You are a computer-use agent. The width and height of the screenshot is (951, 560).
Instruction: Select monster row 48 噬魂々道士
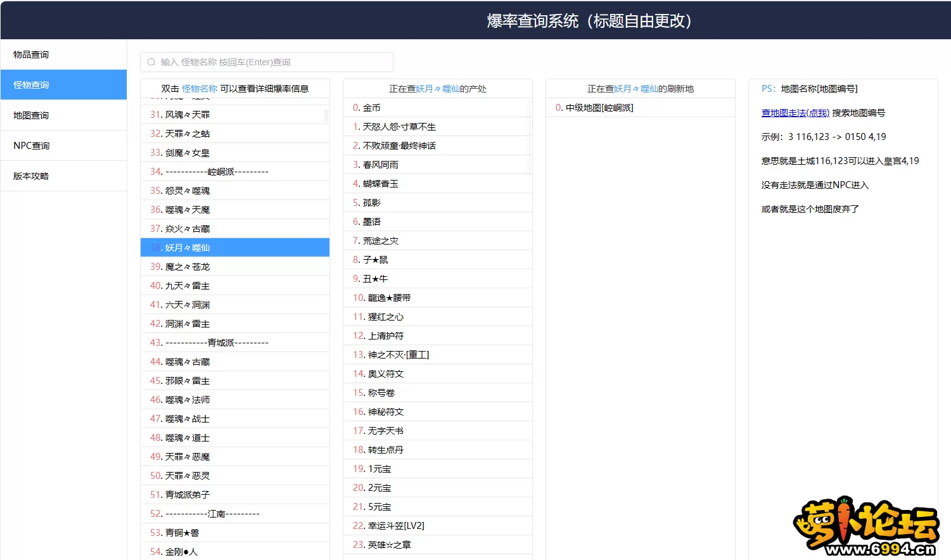tap(235, 438)
